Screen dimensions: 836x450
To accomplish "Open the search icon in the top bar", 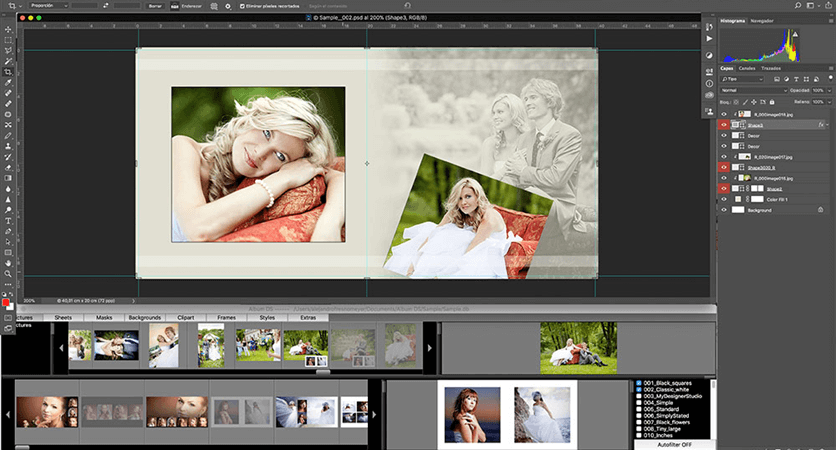I will coord(798,5).
